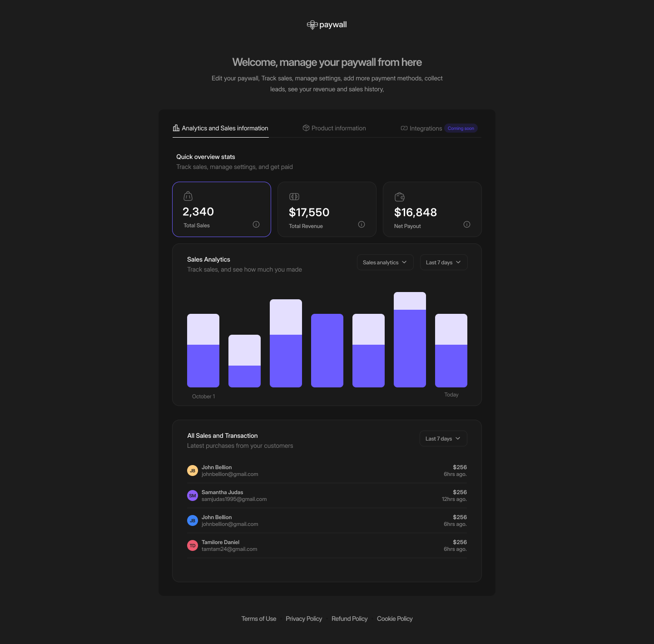Open the Sales analytics dropdown

385,262
